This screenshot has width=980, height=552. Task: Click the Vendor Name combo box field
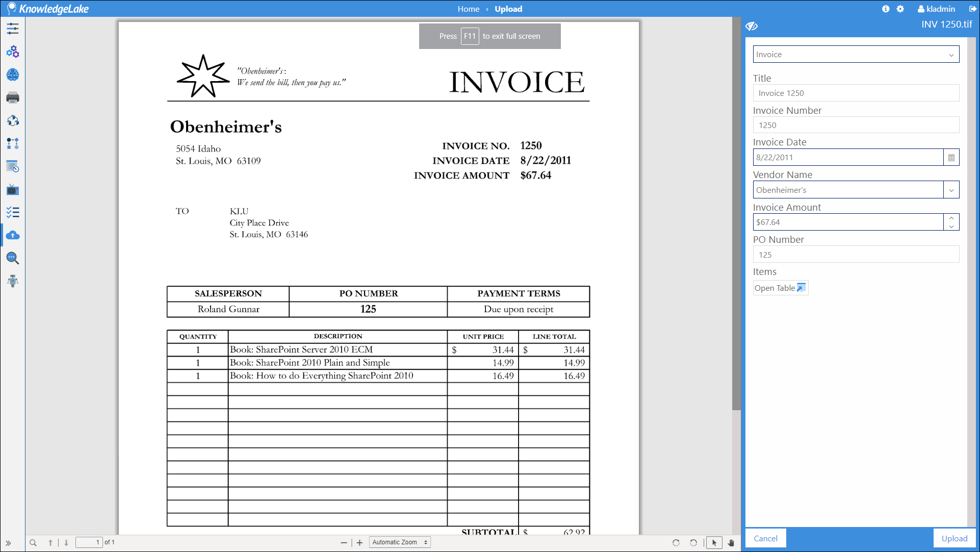848,190
